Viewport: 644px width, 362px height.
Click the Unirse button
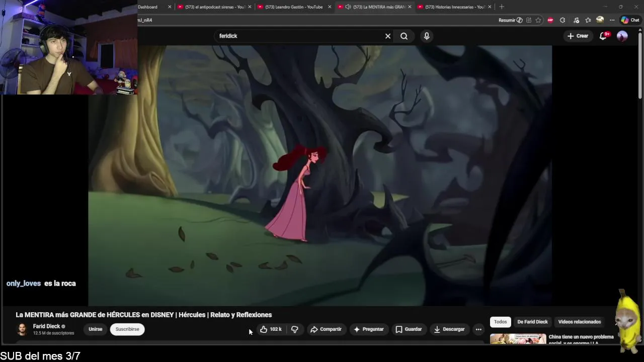point(96,329)
